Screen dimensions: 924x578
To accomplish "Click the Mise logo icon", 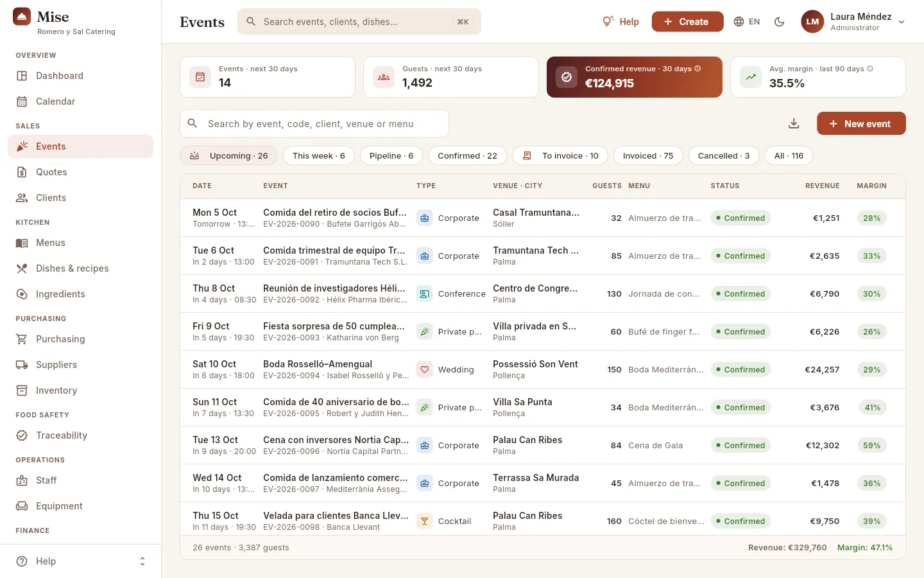I will pos(22,17).
